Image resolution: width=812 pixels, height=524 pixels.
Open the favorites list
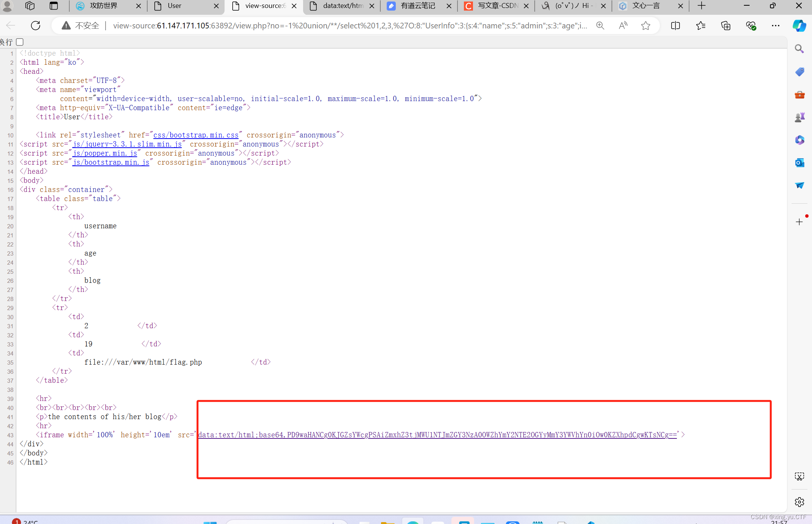pos(700,25)
